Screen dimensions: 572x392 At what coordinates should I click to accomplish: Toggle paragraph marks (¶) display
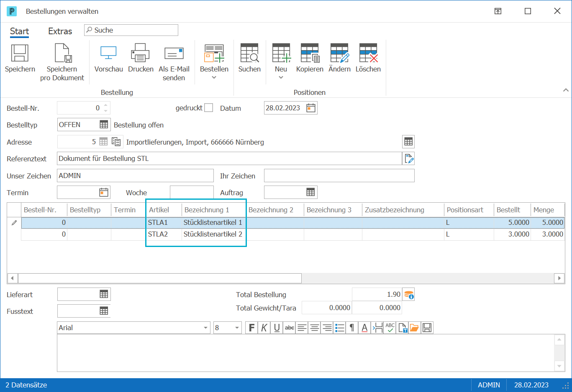point(352,328)
